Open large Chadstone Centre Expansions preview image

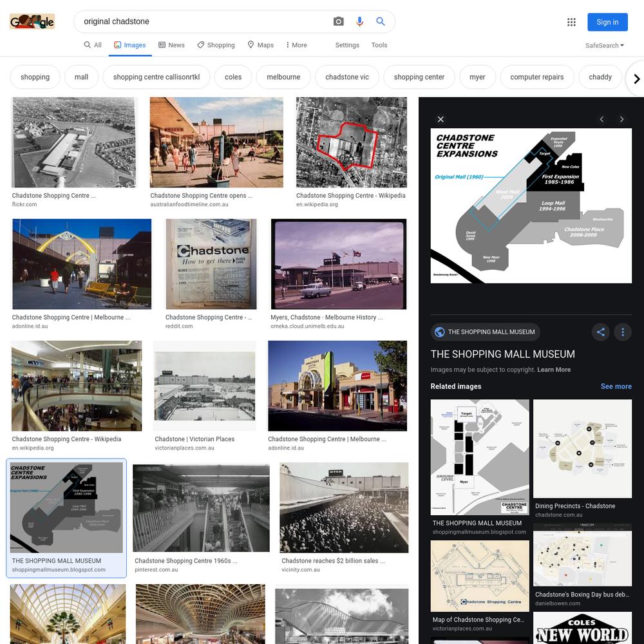(x=531, y=205)
